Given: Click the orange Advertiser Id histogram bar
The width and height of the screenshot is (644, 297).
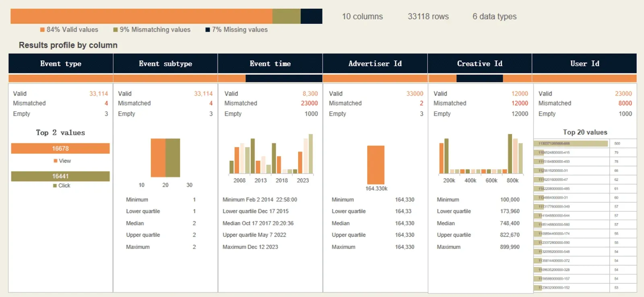Looking at the screenshot, I should coord(376,165).
